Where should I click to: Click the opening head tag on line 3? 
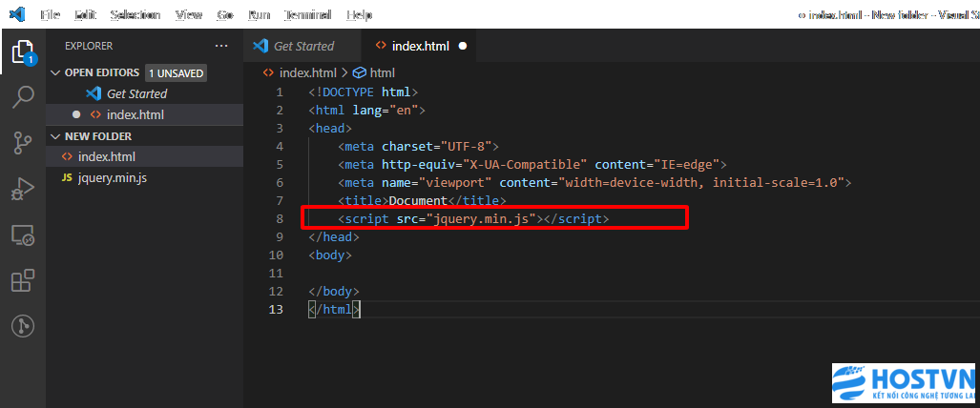330,129
